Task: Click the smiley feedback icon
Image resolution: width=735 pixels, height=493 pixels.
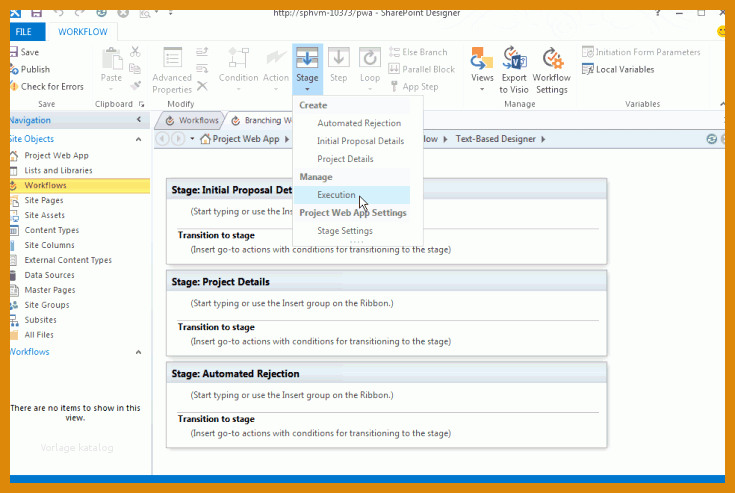Action: (721, 32)
